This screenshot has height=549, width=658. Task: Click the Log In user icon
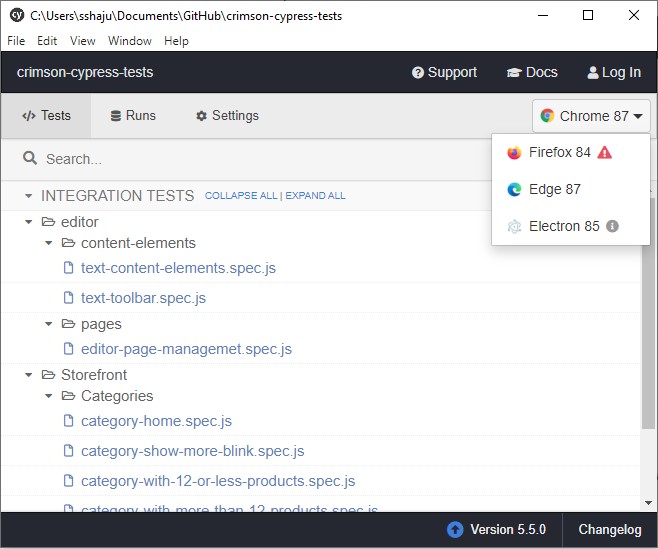pyautogui.click(x=593, y=73)
